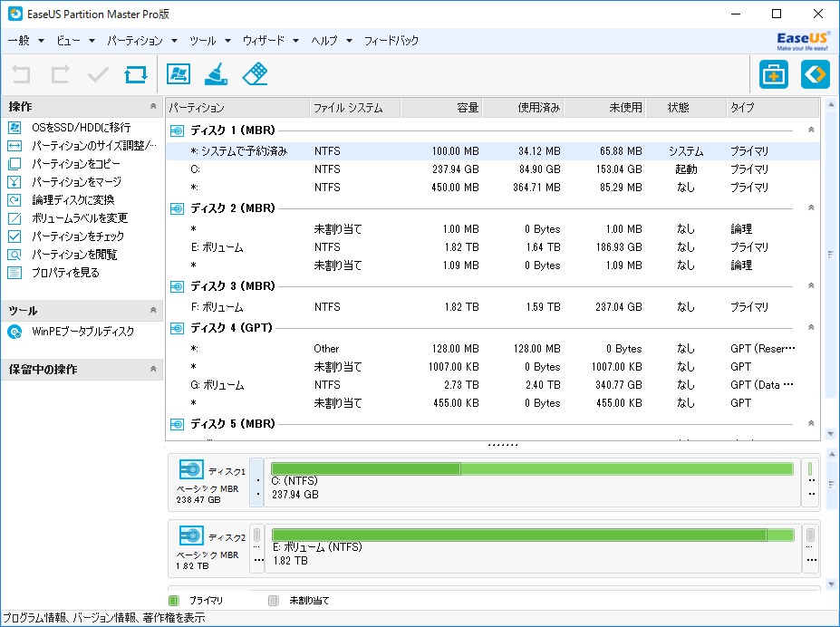Collapse the ディスク 1 (MBR) group

[x=811, y=130]
